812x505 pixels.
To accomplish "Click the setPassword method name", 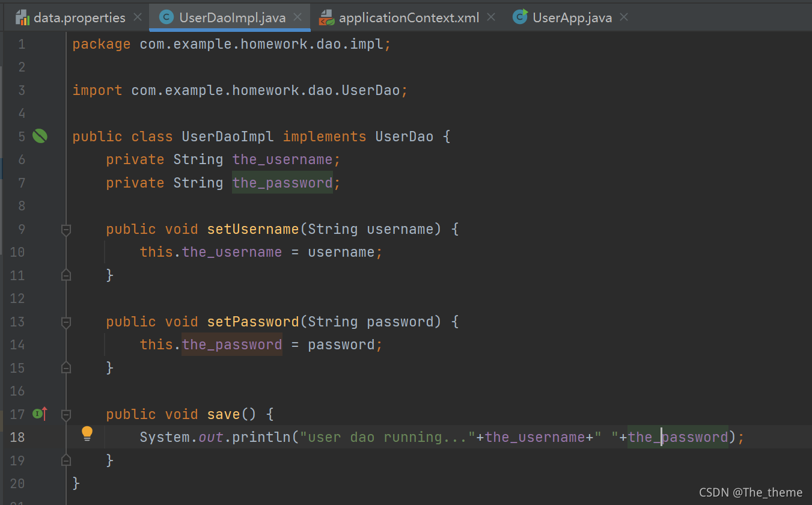I will pos(253,322).
